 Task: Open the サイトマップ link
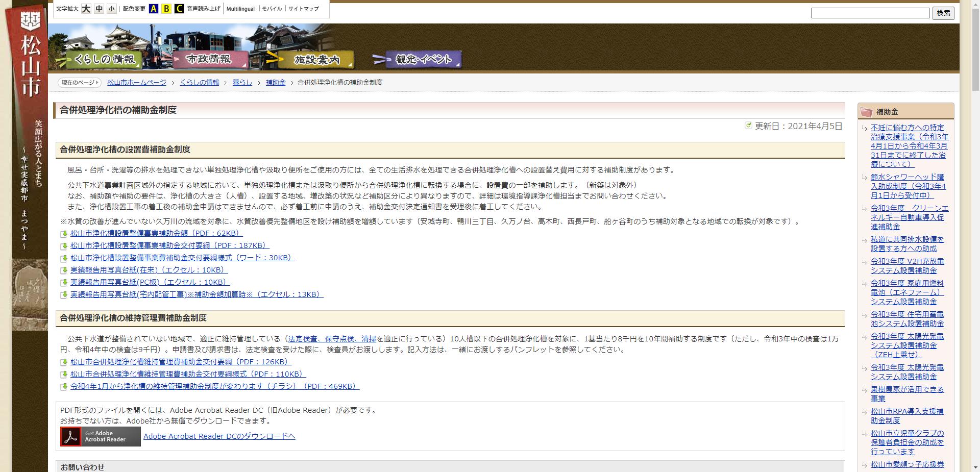303,9
